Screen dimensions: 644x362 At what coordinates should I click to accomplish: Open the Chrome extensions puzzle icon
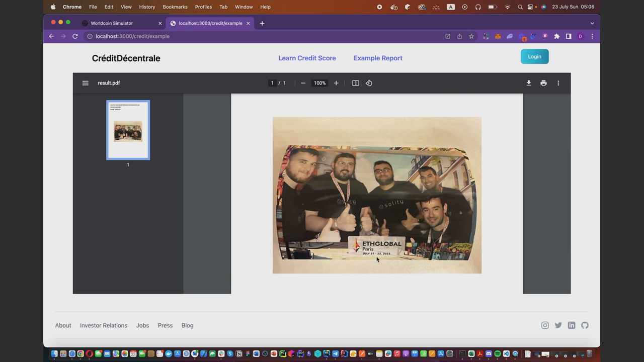[x=556, y=36]
